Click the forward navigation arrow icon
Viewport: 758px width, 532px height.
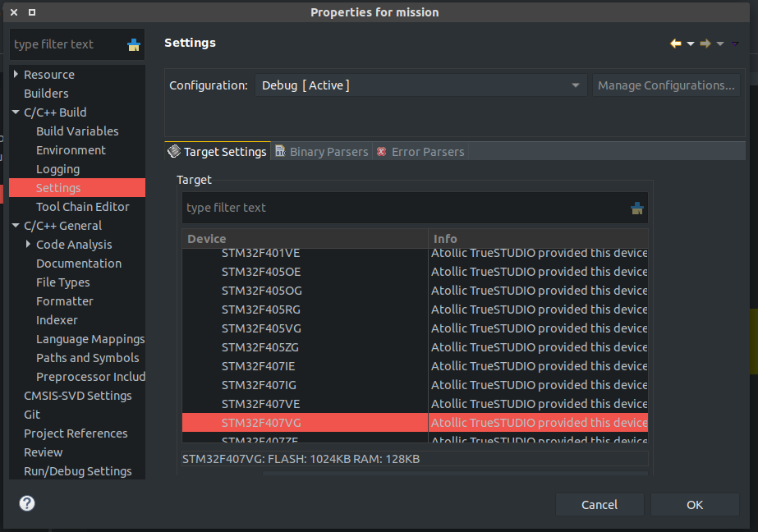705,44
